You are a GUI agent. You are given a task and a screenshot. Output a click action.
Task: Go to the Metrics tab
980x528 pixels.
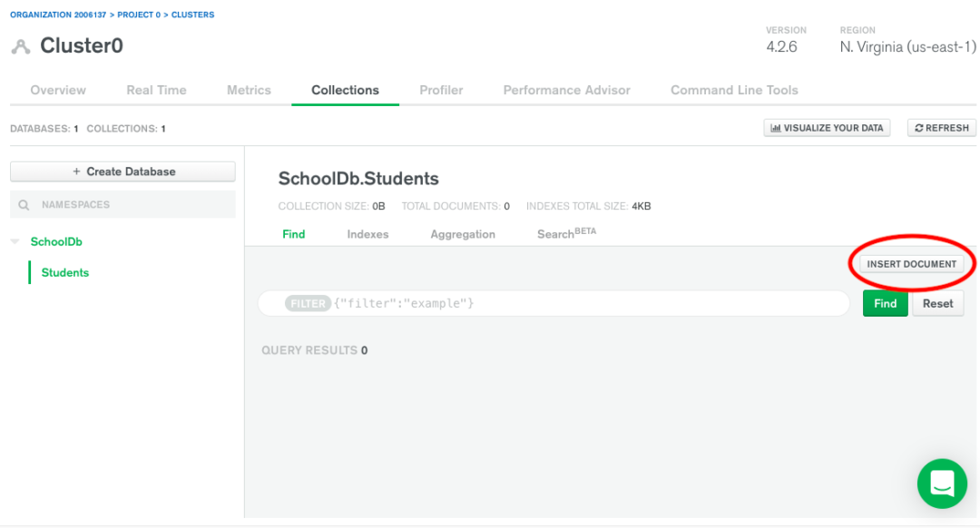[x=249, y=90]
